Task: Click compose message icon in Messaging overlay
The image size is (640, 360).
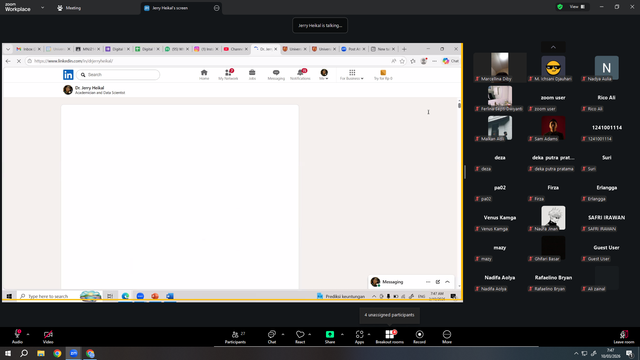Action: (x=438, y=282)
